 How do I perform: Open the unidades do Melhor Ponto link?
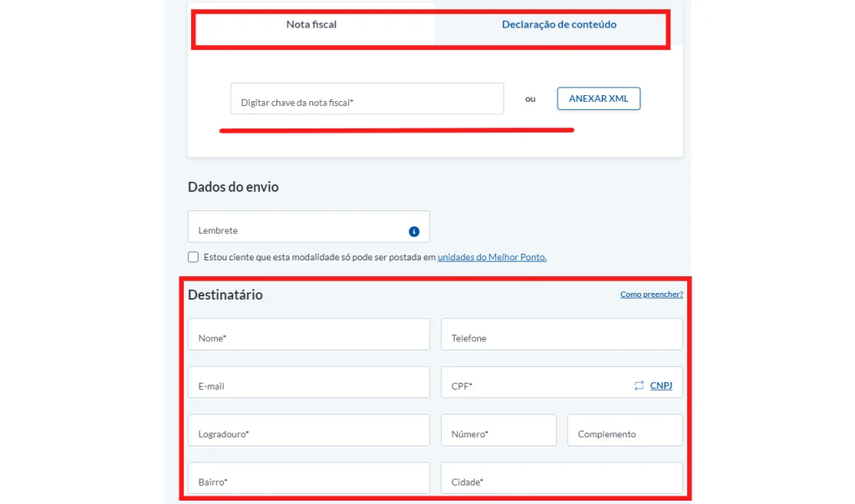492,257
